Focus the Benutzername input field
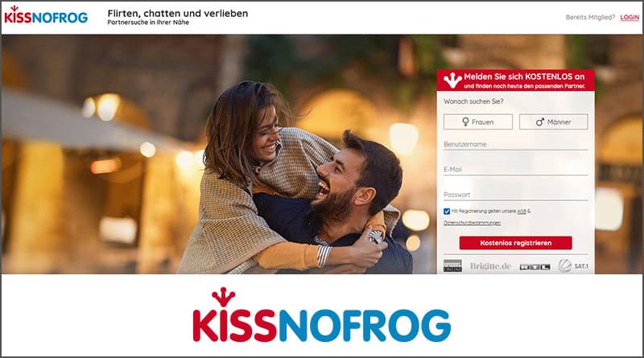This screenshot has height=358, width=644. tap(515, 145)
